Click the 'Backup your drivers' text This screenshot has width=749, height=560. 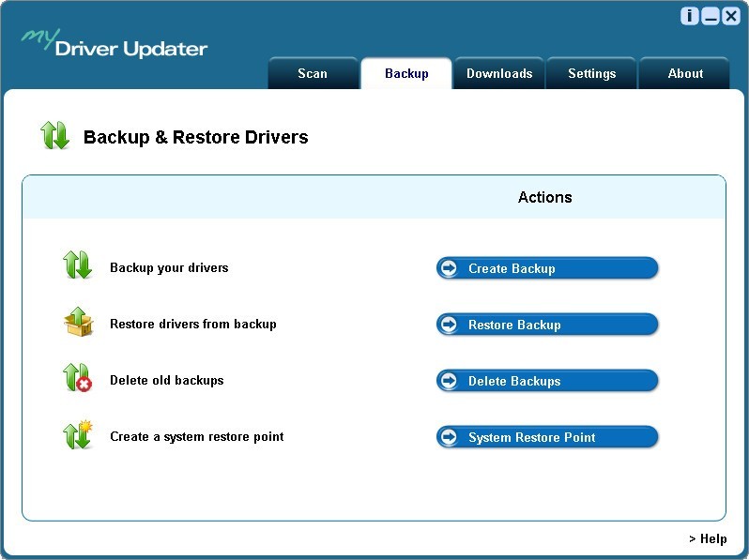coord(169,268)
